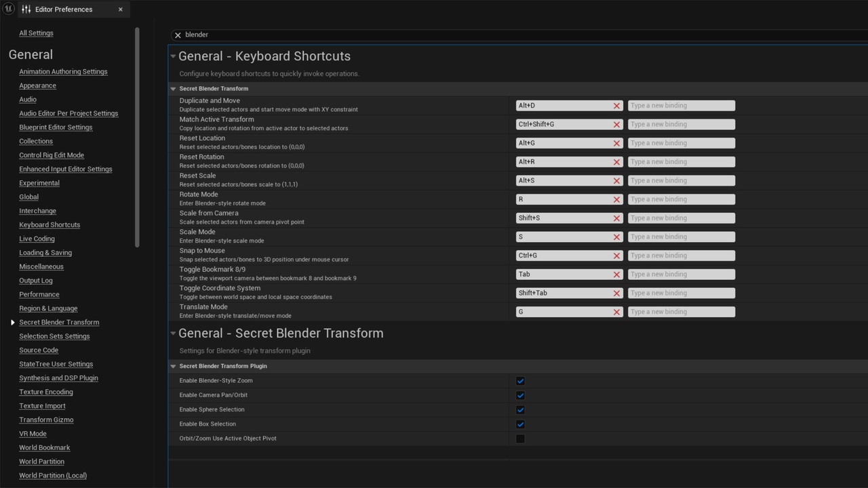The width and height of the screenshot is (868, 488).
Task: Click new binding field for Duplicate and Move
Action: 682,106
